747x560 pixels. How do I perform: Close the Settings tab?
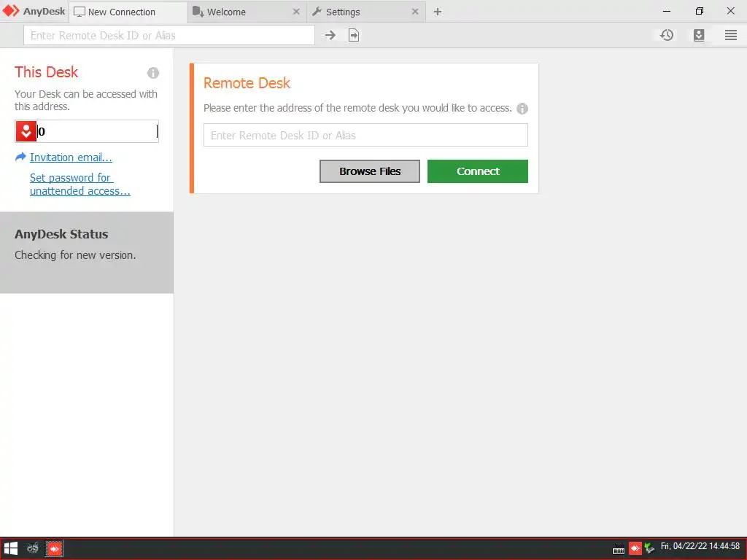[415, 12]
